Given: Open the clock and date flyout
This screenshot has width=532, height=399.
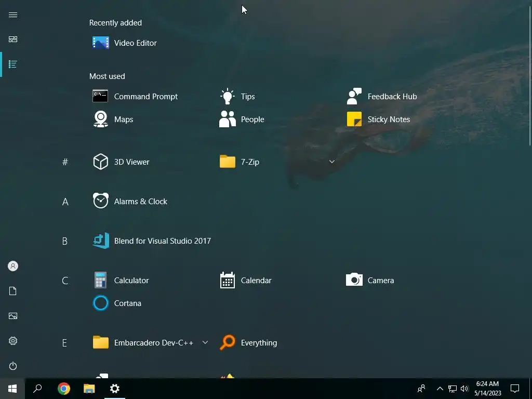Looking at the screenshot, I should pyautogui.click(x=487, y=389).
